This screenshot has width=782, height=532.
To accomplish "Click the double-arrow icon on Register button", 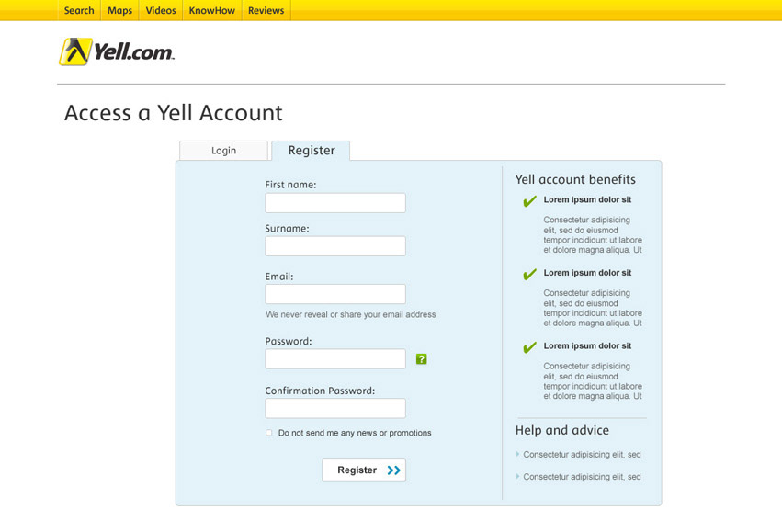I will tap(393, 470).
